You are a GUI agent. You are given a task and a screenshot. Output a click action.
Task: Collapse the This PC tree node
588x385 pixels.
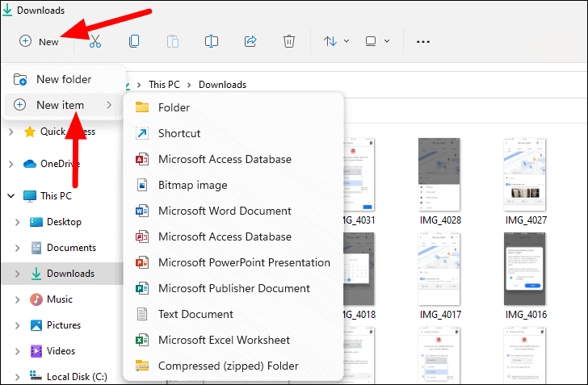[11, 195]
